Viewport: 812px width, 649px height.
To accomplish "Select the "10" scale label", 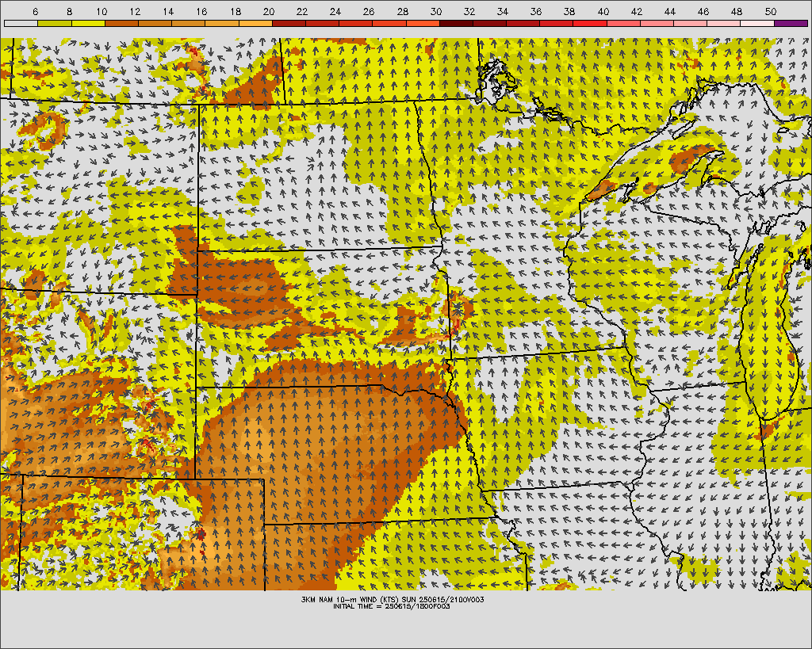I will (x=102, y=11).
